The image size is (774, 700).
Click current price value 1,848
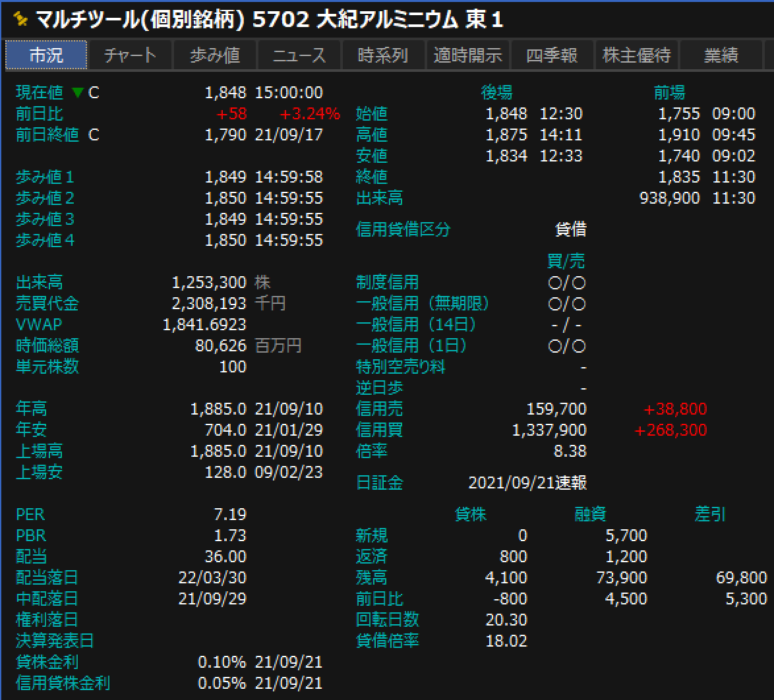tap(225, 92)
